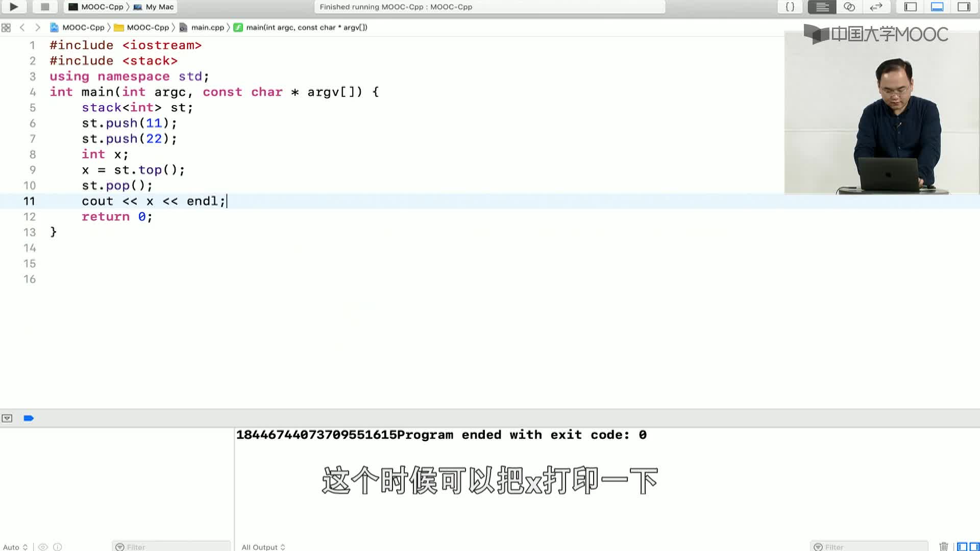Viewport: 980px width, 551px height.
Task: Choose the MOOC-Cpp scheme selector
Action: [x=96, y=7]
